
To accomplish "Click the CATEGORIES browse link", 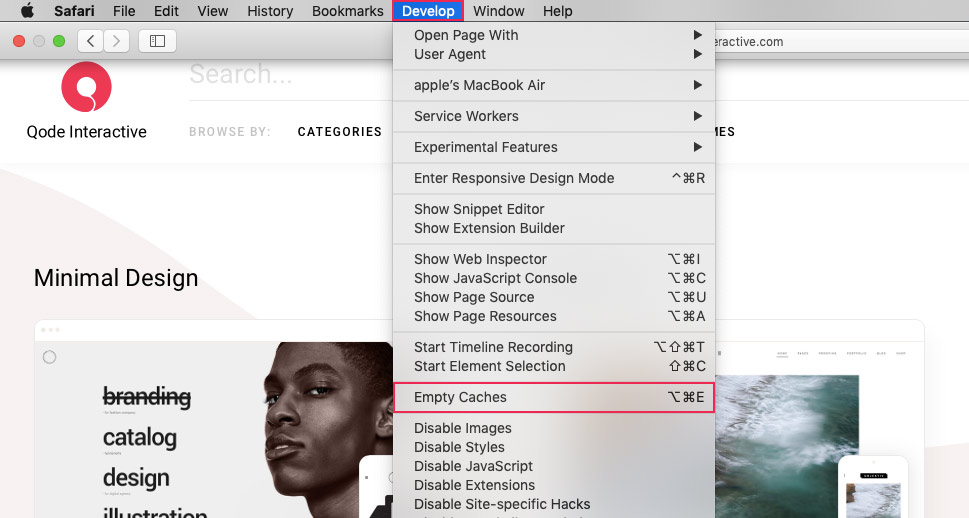I will click(x=340, y=132).
